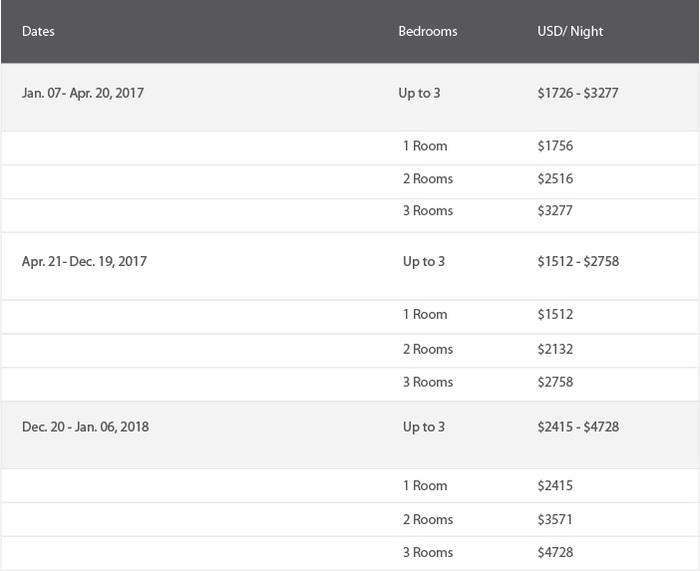Click the $2132 two-room price
The width and height of the screenshot is (700, 571).
555,349
